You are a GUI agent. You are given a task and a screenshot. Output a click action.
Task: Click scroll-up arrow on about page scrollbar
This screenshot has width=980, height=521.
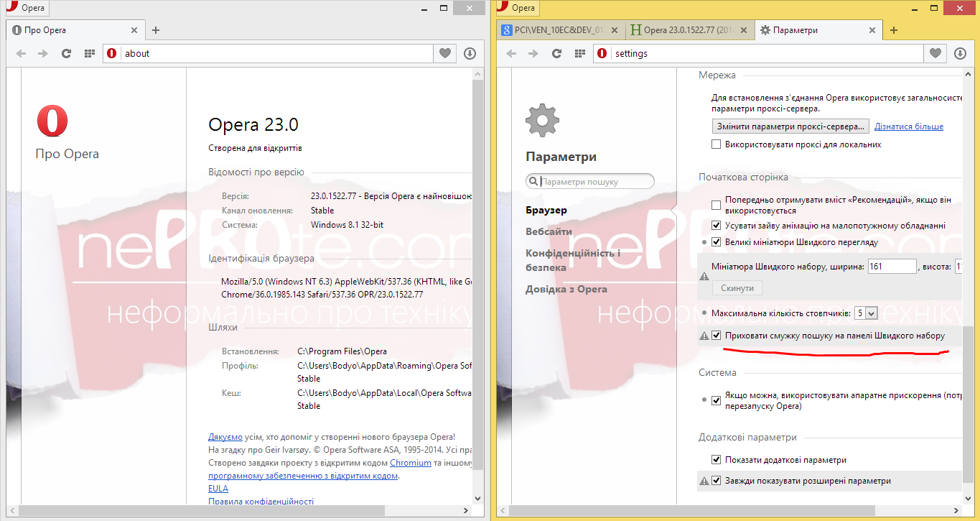(480, 75)
